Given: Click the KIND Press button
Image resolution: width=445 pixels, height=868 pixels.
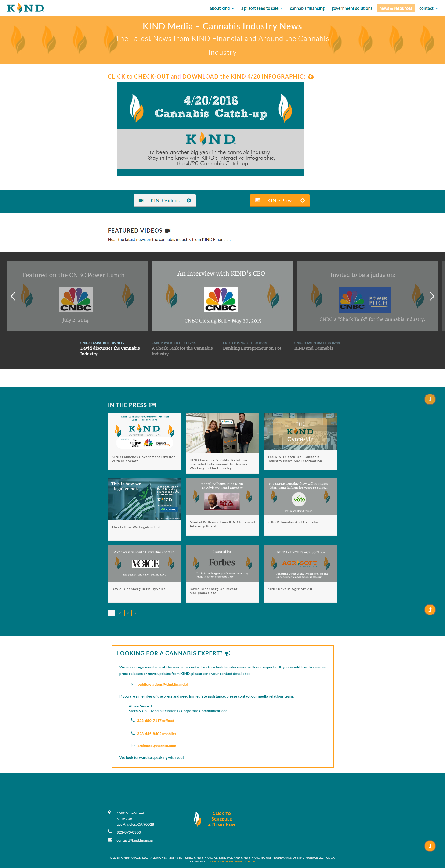Looking at the screenshot, I should pyautogui.click(x=280, y=201).
